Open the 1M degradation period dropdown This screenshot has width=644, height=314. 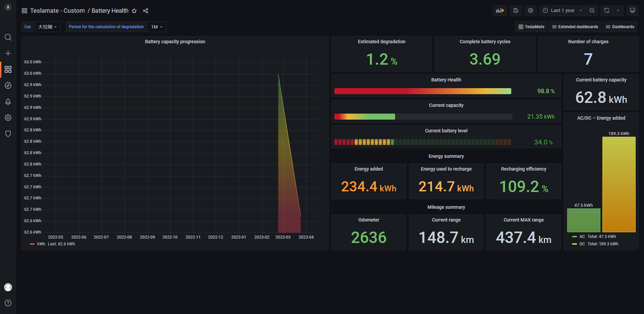[157, 27]
